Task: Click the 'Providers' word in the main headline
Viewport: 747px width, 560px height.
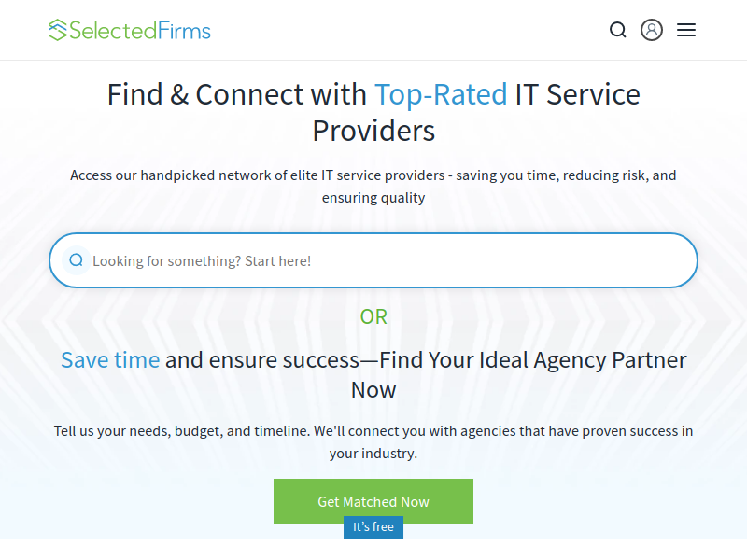Action: [373, 131]
